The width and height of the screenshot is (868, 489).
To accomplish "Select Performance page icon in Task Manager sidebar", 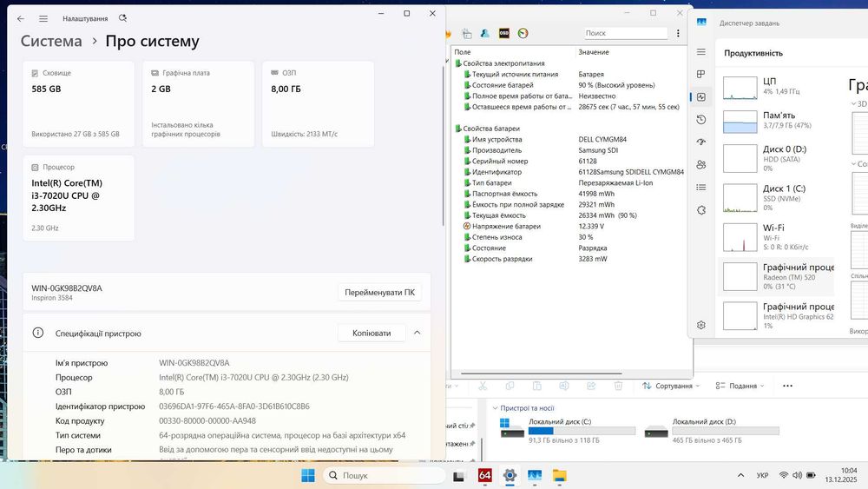I will pos(701,97).
